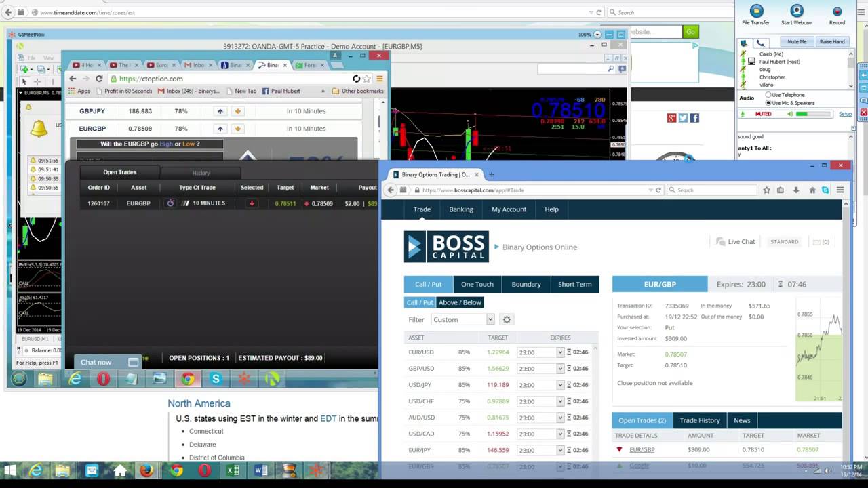
Task: Open the News tab in trades panel
Action: [x=742, y=420]
